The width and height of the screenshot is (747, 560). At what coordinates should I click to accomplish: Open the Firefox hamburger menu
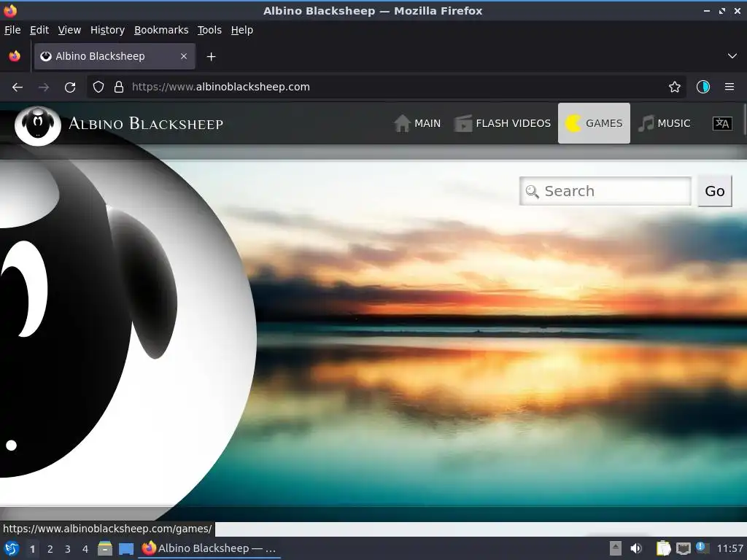coord(729,87)
